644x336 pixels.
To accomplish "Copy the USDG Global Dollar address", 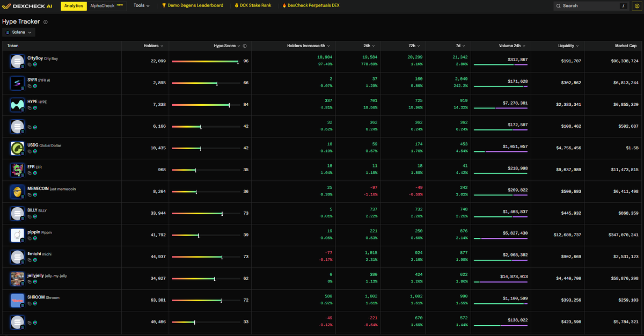I will 30,151.
